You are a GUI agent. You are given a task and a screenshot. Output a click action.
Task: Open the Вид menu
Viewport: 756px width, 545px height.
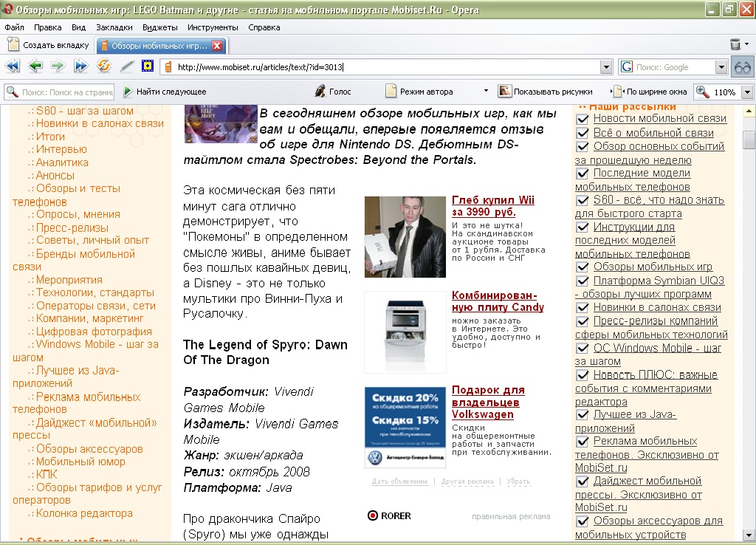click(78, 27)
